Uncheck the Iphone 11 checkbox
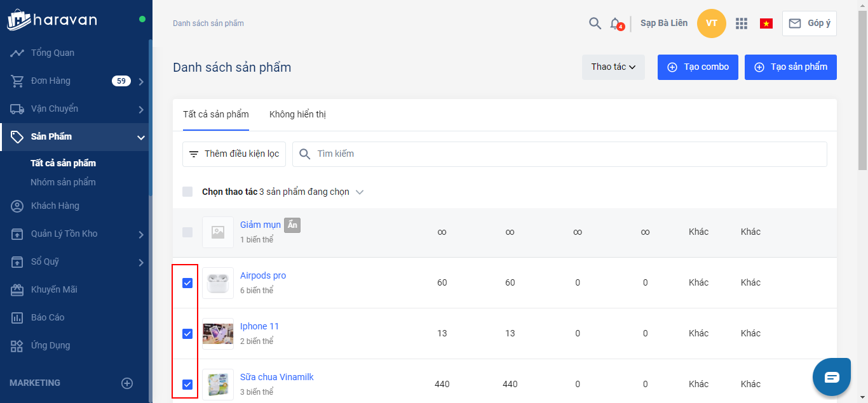The width and height of the screenshot is (868, 403). pyautogui.click(x=187, y=334)
